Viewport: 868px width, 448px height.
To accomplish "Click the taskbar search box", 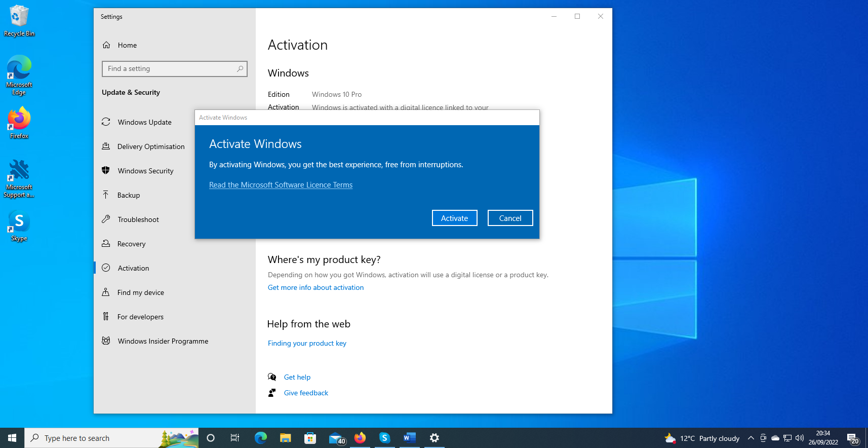I will click(x=111, y=438).
